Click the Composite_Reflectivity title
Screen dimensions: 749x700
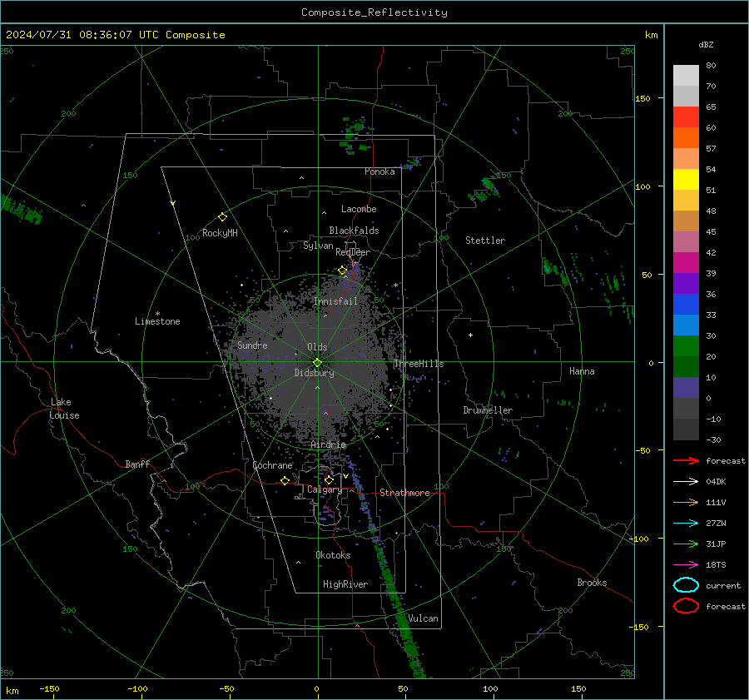pyautogui.click(x=374, y=12)
